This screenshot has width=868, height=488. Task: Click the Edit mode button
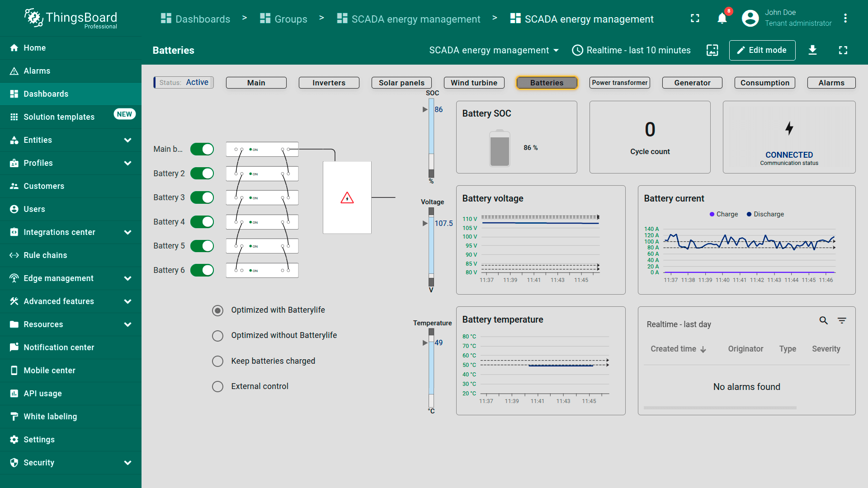click(x=762, y=50)
